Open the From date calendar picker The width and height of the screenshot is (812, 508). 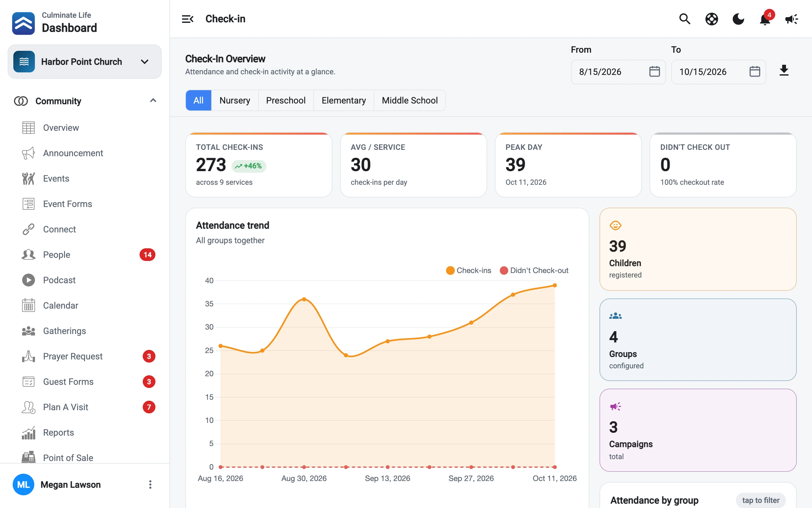coord(654,71)
